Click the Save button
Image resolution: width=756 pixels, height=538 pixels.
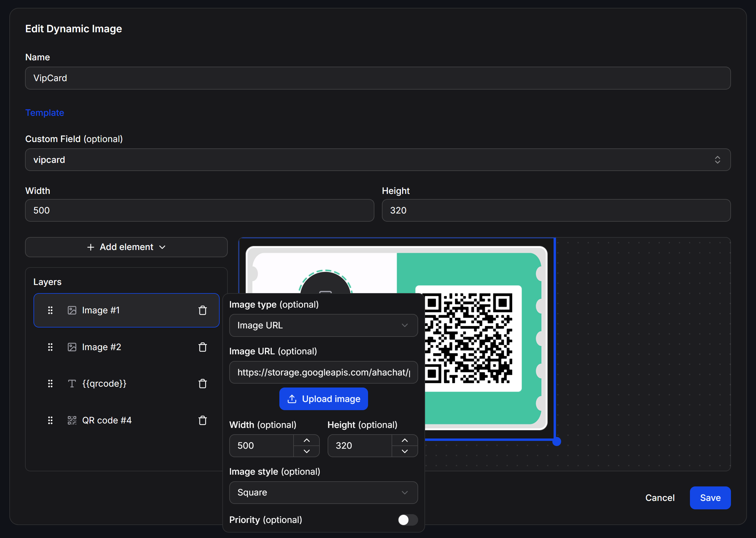tap(710, 498)
